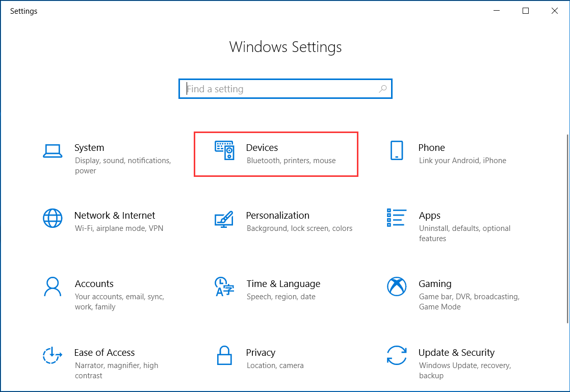Click the Time & Language icon
The width and height of the screenshot is (570, 392).
pyautogui.click(x=224, y=286)
